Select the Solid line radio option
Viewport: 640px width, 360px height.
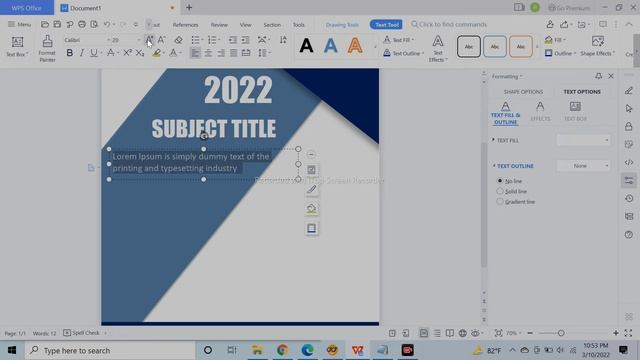pos(500,191)
